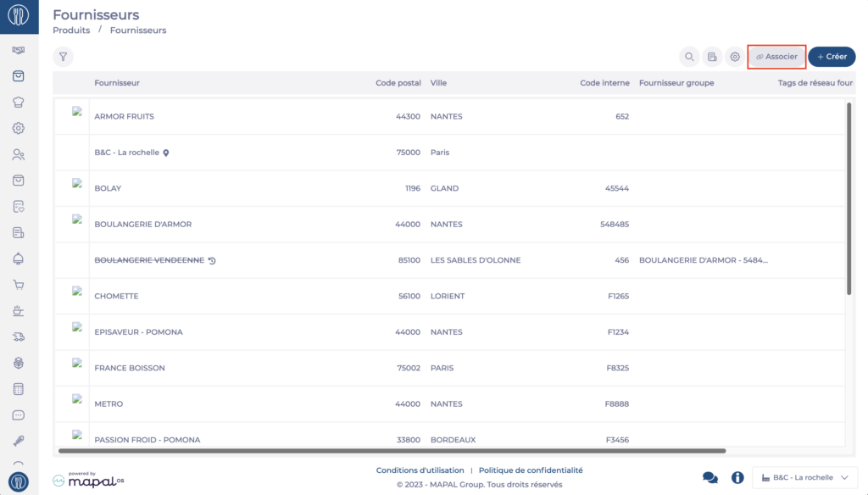
Task: Open Conditions d'utilisation link
Action: [420, 470]
